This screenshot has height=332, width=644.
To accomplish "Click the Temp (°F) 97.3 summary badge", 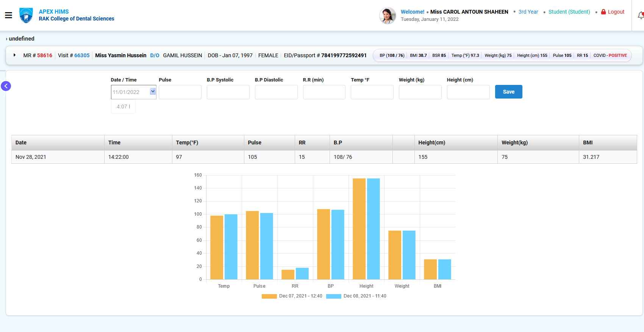I will pyautogui.click(x=465, y=55).
